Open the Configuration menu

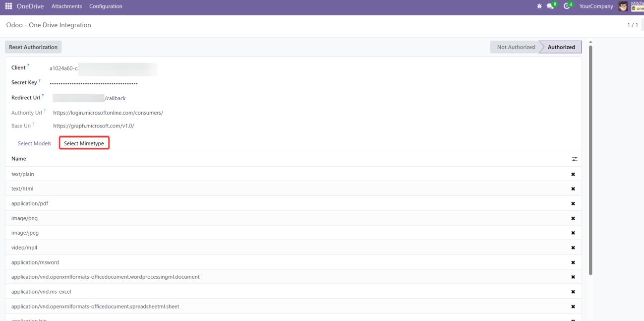click(106, 6)
